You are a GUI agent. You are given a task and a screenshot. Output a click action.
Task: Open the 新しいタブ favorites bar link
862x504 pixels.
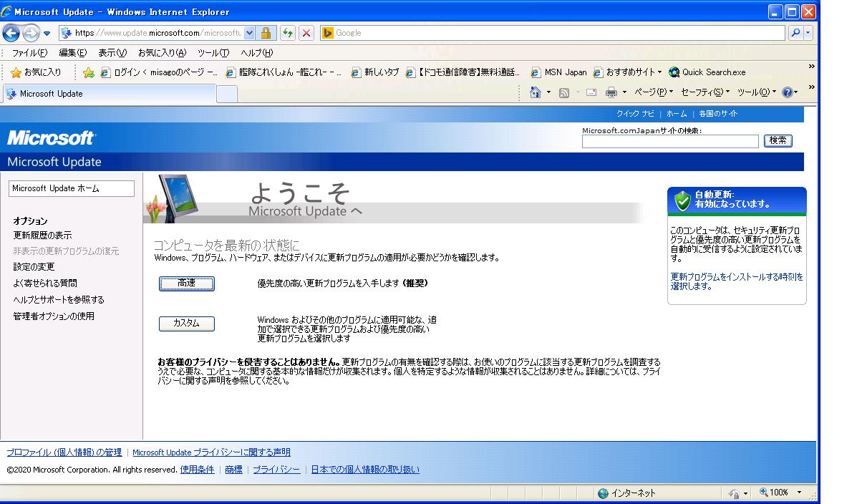(374, 72)
